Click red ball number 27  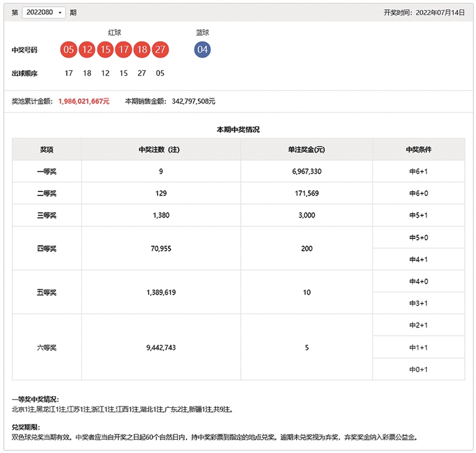160,50
